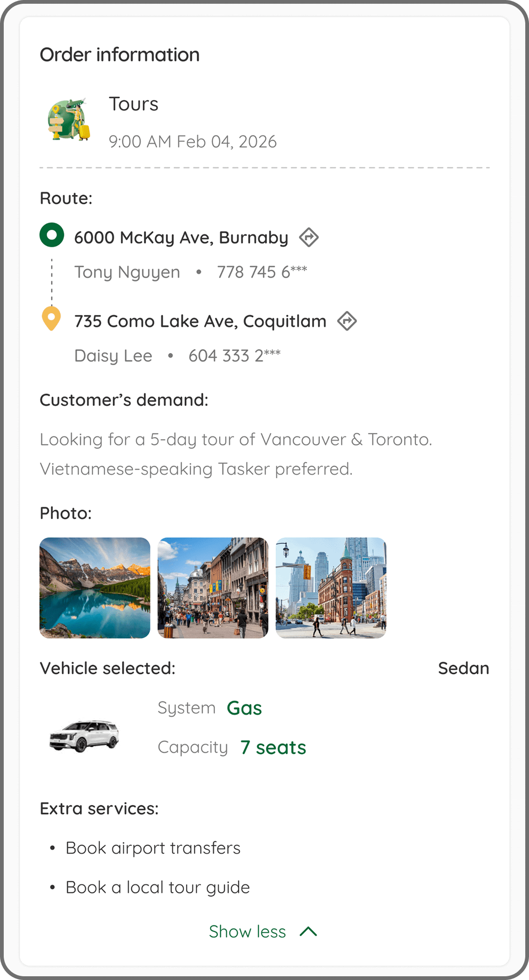Open the red flatiron building photo

click(331, 588)
